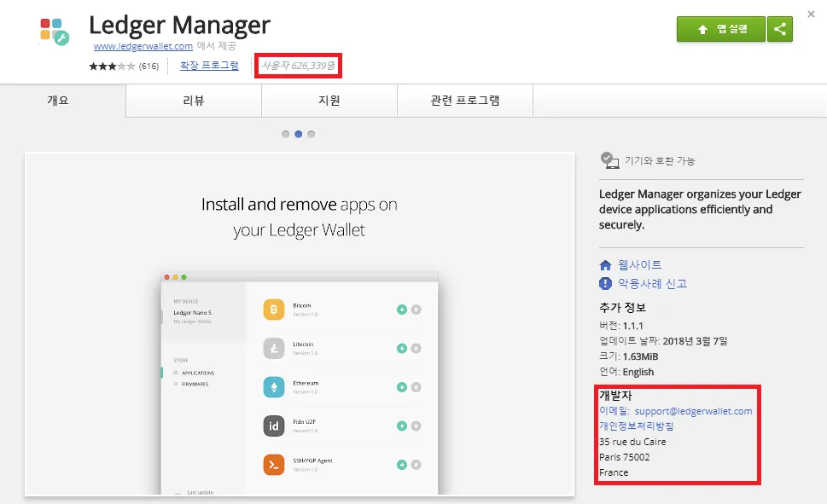Image resolution: width=827 pixels, height=504 pixels.
Task: Click the Bitcoin app icon in screenshot
Action: click(x=274, y=310)
